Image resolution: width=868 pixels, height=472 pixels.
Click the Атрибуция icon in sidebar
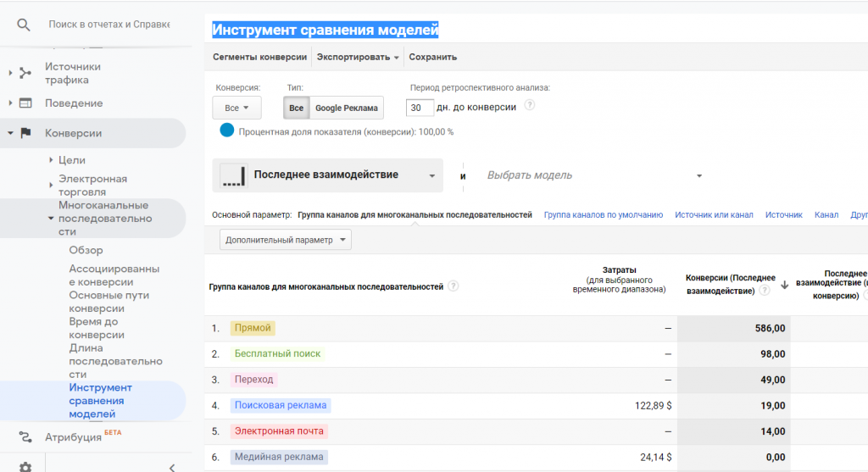[x=25, y=437]
